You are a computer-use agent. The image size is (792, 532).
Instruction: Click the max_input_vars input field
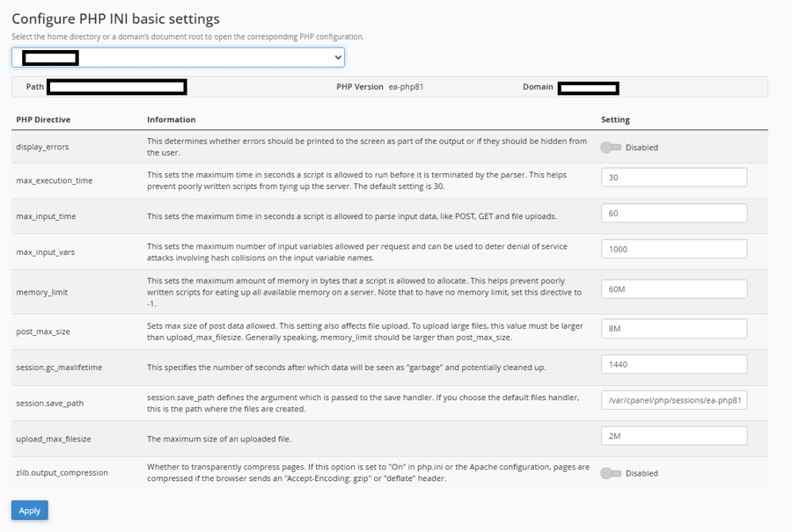(x=674, y=250)
